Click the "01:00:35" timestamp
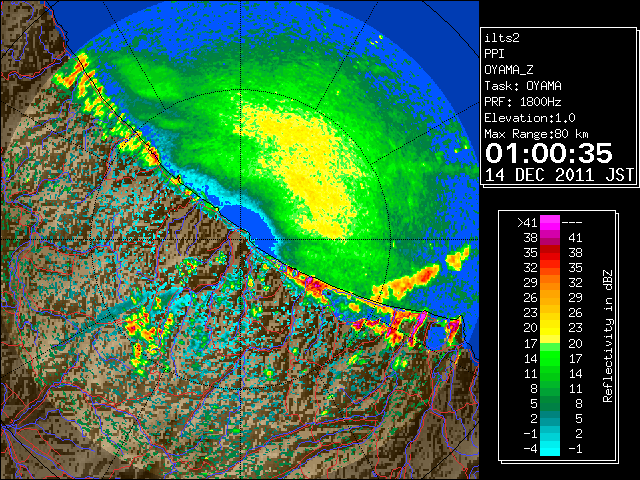 point(549,153)
